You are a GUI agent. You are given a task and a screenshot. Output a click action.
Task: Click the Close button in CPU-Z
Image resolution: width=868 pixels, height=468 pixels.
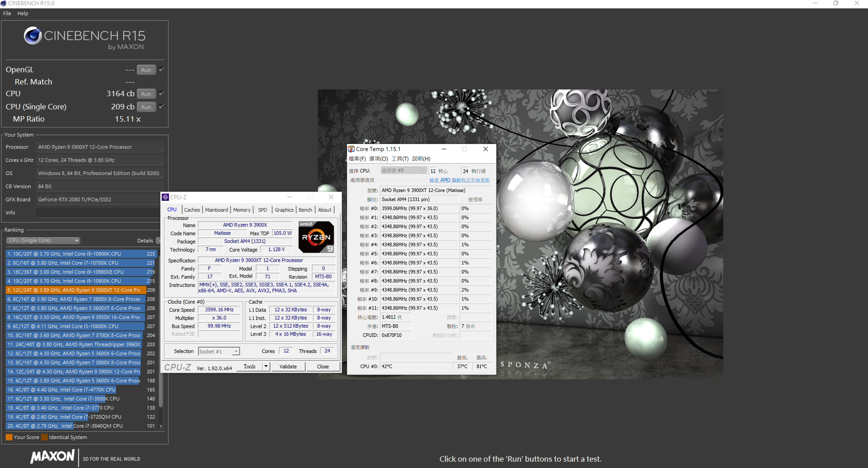coord(323,367)
